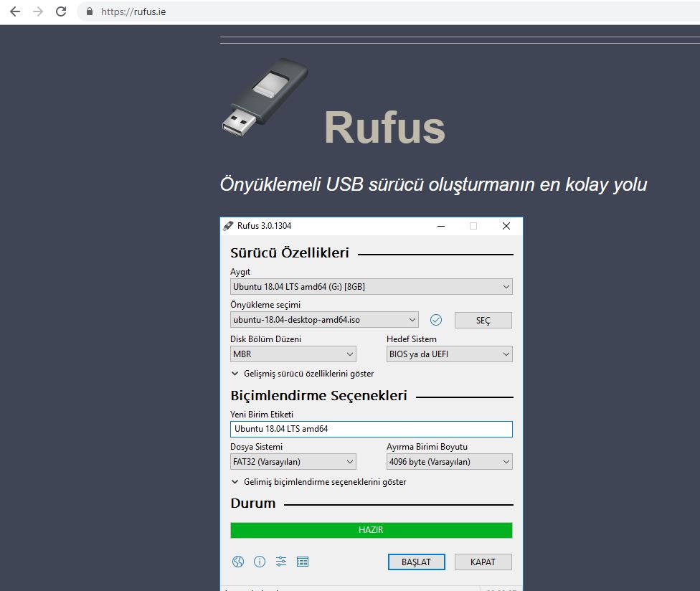The height and width of the screenshot is (591, 700).
Task: Open the Hedef Sistem dropdown
Action: [x=449, y=354]
